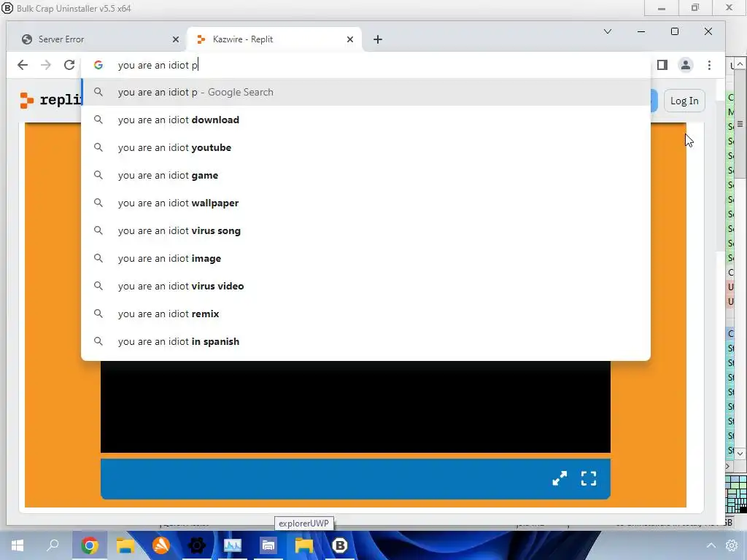Open Chrome's three-dot menu
This screenshot has height=560, width=747.
(x=709, y=65)
